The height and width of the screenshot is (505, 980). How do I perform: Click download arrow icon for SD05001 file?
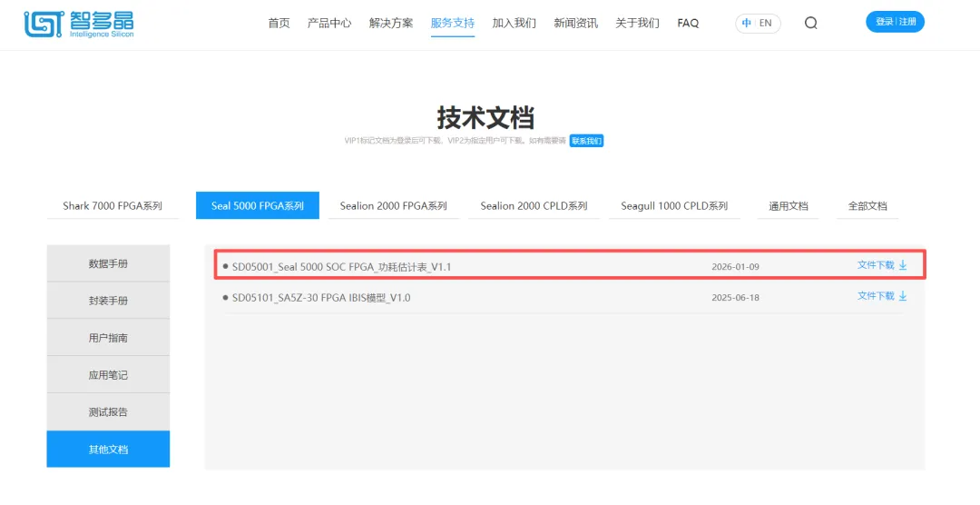(x=903, y=265)
